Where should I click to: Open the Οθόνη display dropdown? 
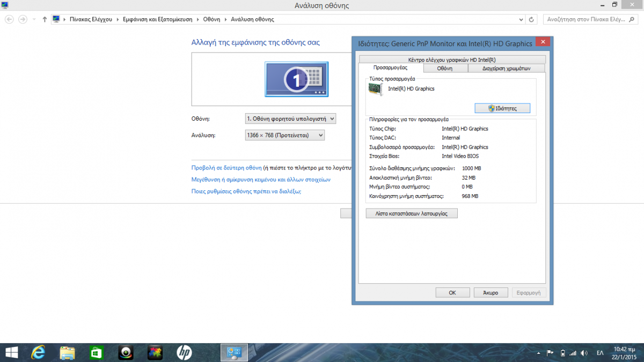click(x=290, y=119)
